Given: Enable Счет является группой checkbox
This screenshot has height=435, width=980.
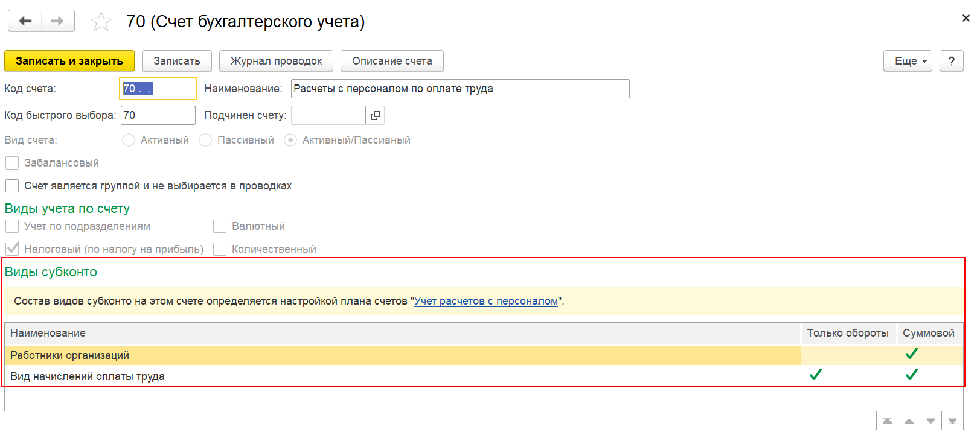Looking at the screenshot, I should pos(12,186).
